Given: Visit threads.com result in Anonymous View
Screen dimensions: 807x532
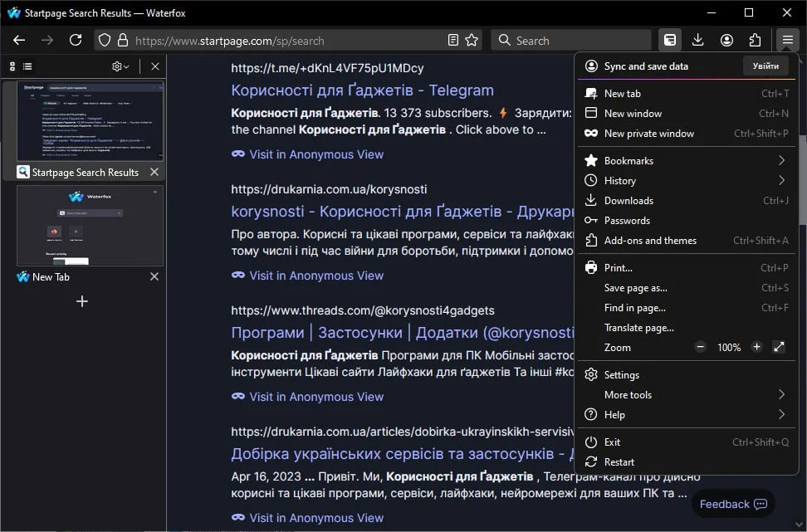Looking at the screenshot, I should pos(308,397).
